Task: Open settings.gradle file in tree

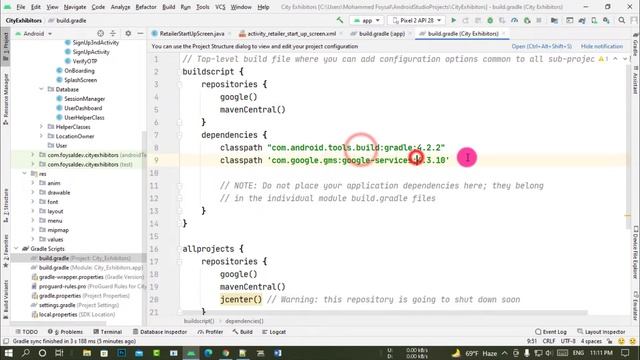Action: pos(57,305)
